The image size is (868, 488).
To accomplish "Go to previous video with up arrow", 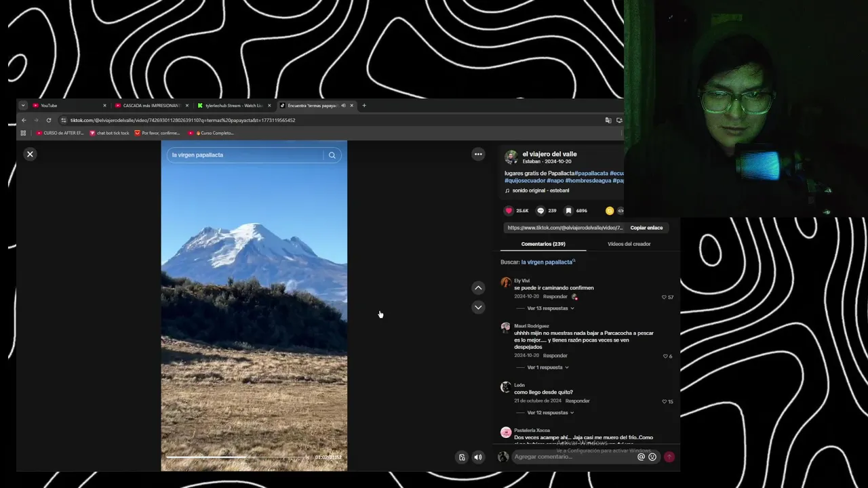I will [478, 288].
